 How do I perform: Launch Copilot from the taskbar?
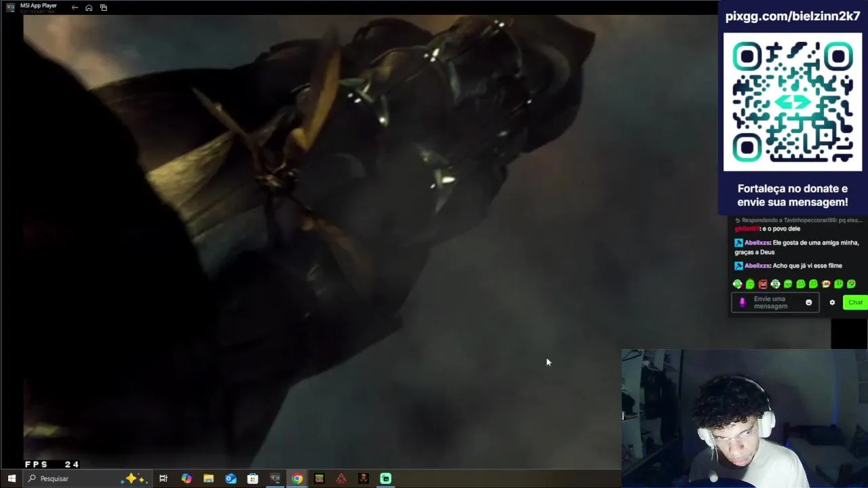point(186,479)
